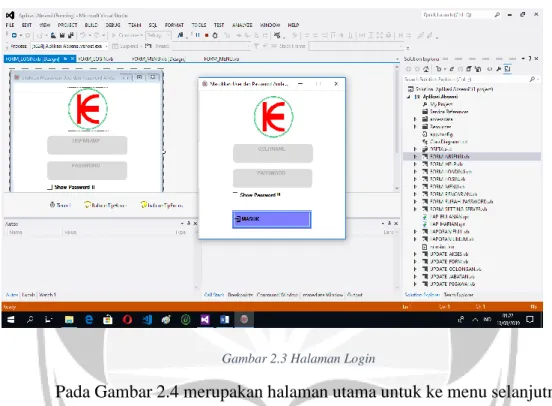Collapse the Aplikasi Absensi project node

409,96
